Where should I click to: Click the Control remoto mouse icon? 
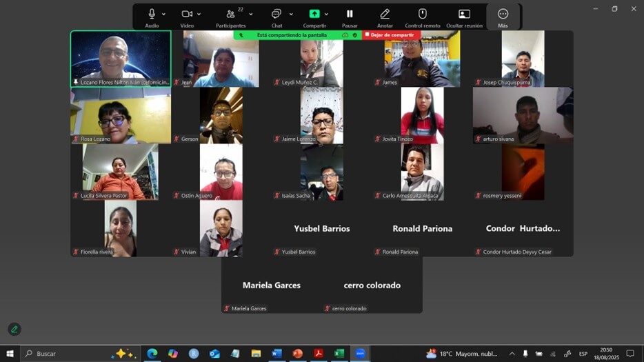(x=423, y=14)
